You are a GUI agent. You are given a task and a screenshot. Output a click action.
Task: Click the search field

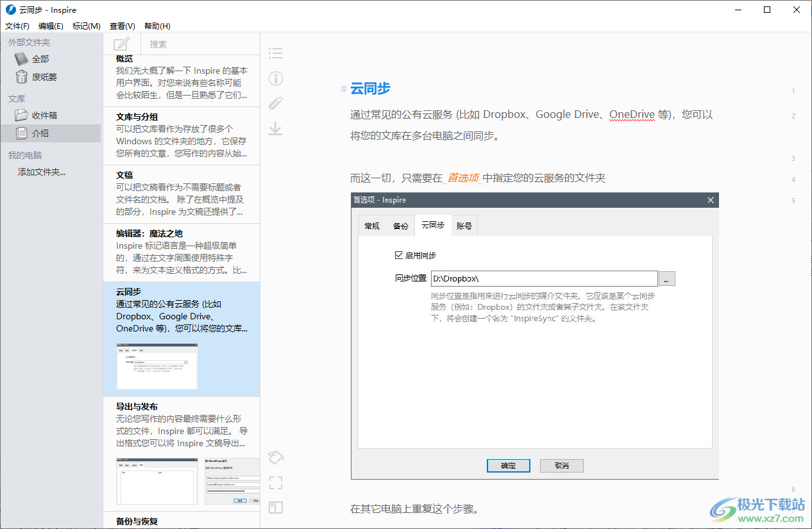tap(199, 44)
